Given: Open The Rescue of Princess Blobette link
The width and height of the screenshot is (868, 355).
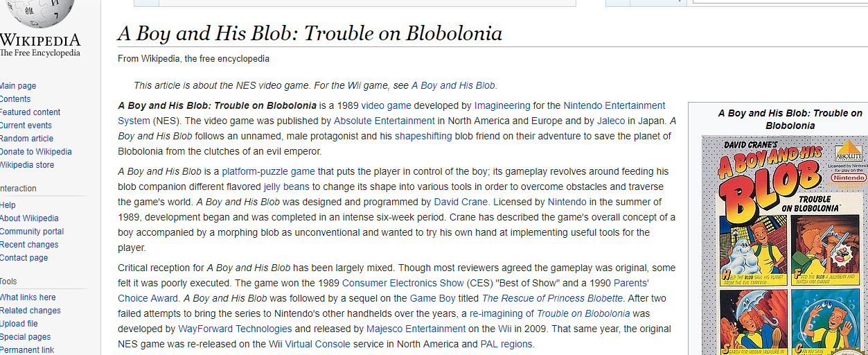Looking at the screenshot, I should coord(553,298).
